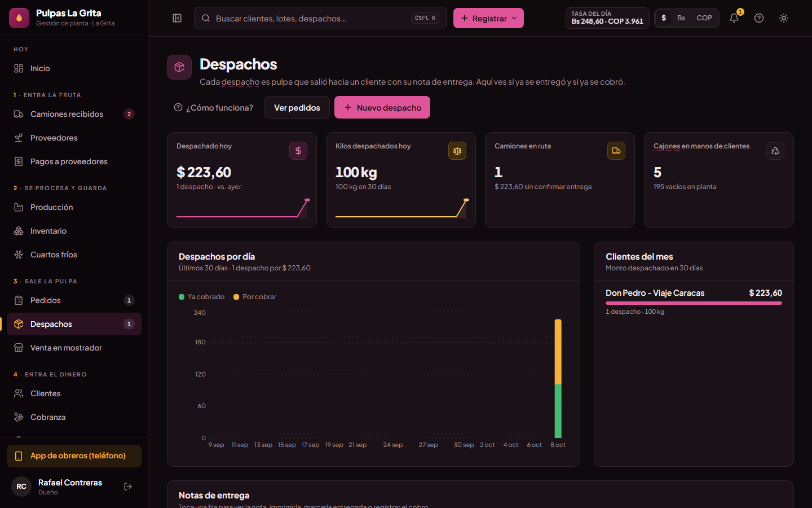Open help question mark icon
Screen dimensions: 812x508
759,18
